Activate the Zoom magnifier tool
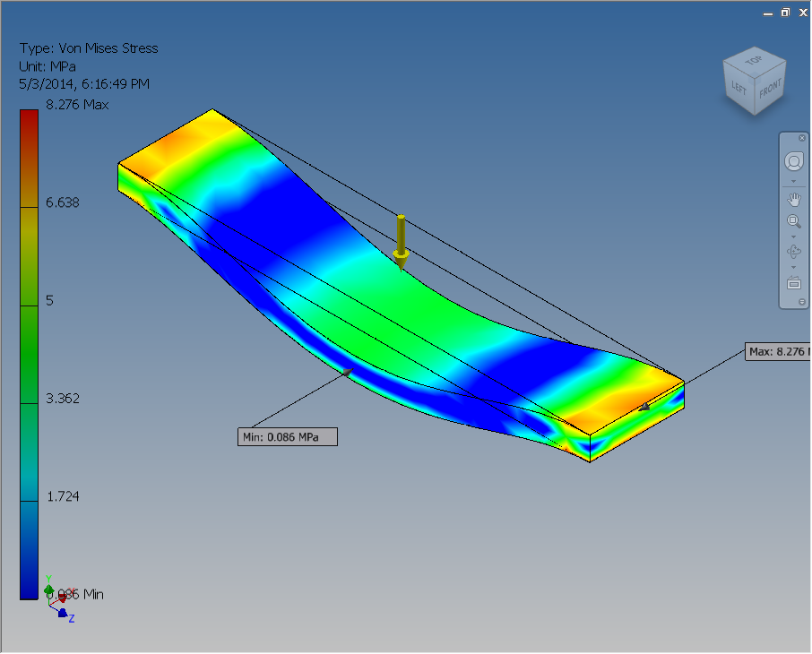The width and height of the screenshot is (812, 654). pos(794,221)
